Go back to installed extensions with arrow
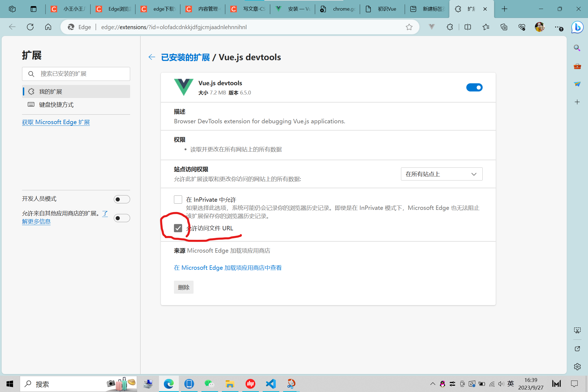The width and height of the screenshot is (588, 392). point(152,57)
